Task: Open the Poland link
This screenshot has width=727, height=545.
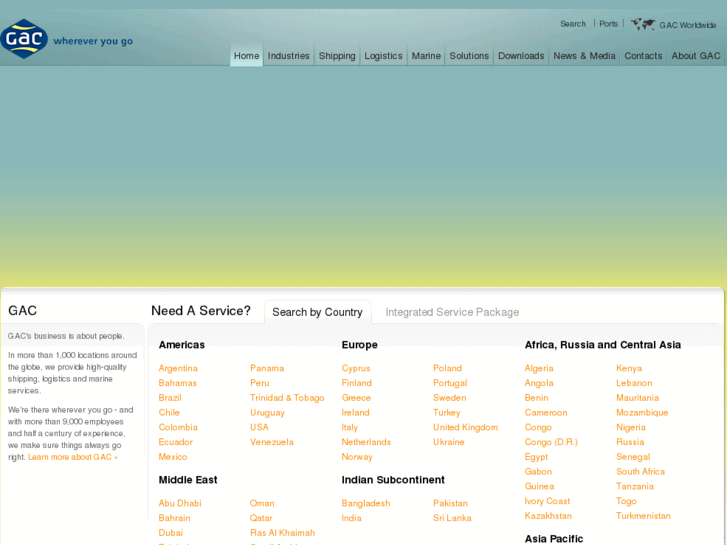Action: tap(447, 368)
